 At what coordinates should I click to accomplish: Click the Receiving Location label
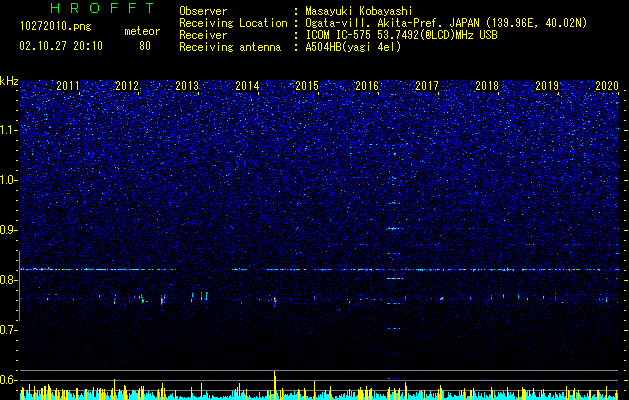[x=233, y=24]
